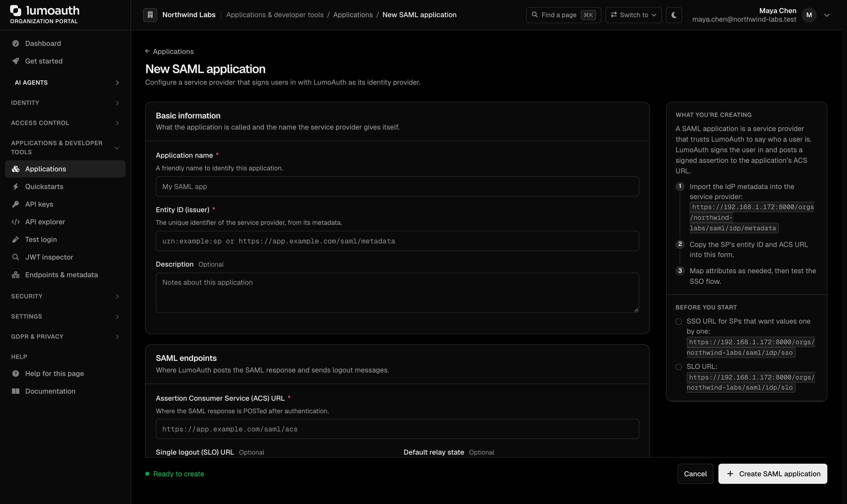
Task: Open the Find a page search box
Action: (564, 15)
